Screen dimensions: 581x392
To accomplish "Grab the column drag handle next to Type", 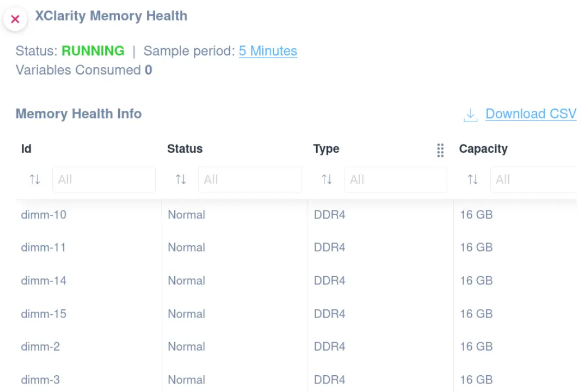I will tap(440, 151).
